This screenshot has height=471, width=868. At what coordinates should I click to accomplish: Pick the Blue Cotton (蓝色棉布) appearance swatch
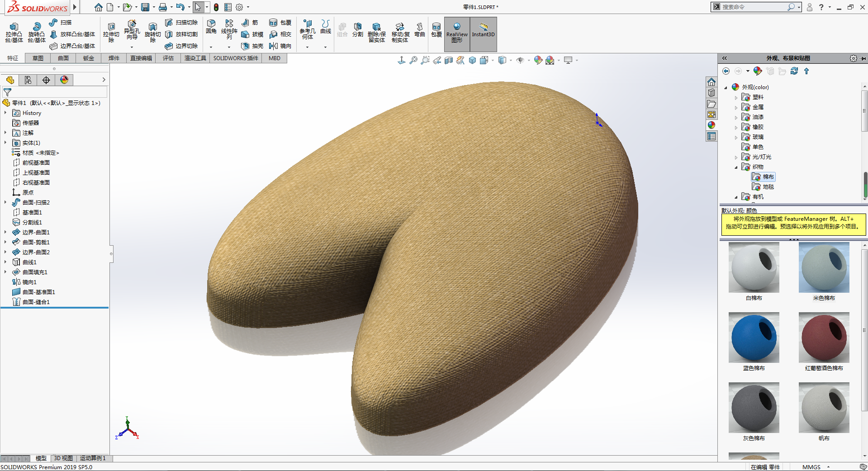[754, 338]
